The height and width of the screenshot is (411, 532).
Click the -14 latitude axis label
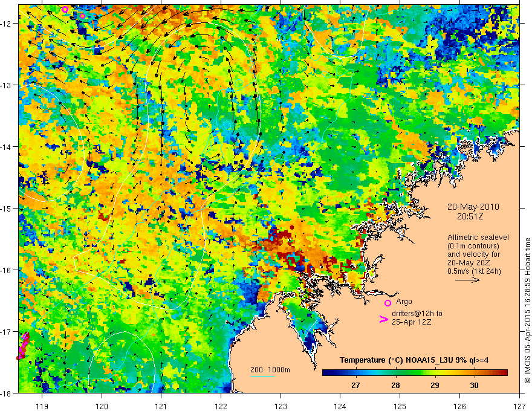(x=7, y=147)
